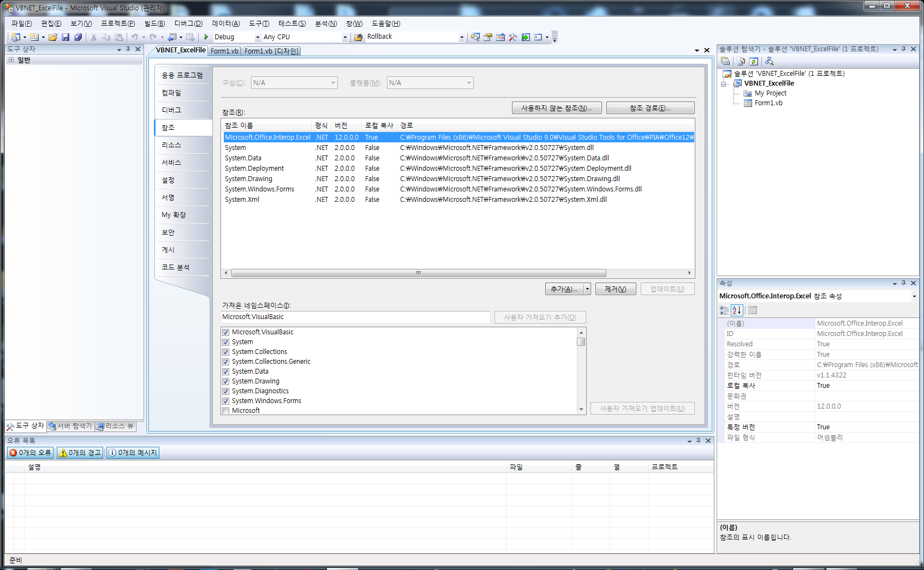Show warnings using the 0 warnings filter button

pyautogui.click(x=80, y=453)
